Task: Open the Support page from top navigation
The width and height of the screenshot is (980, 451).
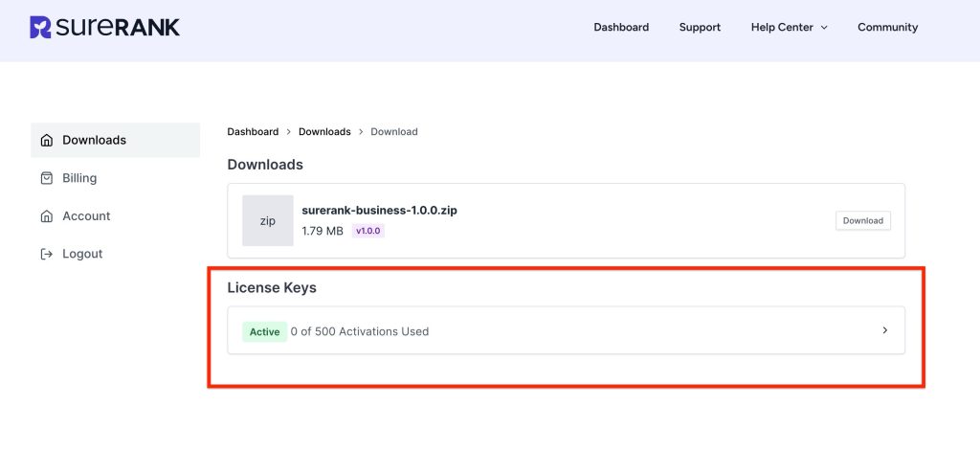Action: (700, 27)
